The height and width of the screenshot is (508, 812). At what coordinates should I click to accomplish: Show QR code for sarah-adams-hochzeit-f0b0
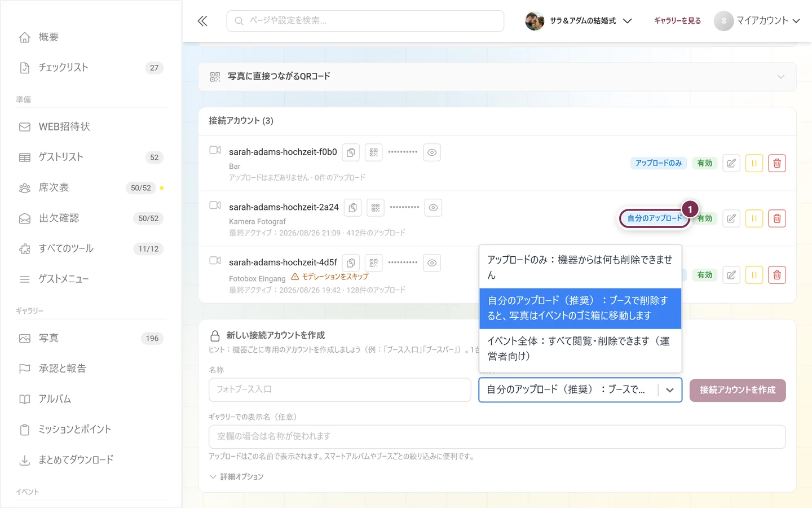tap(373, 152)
